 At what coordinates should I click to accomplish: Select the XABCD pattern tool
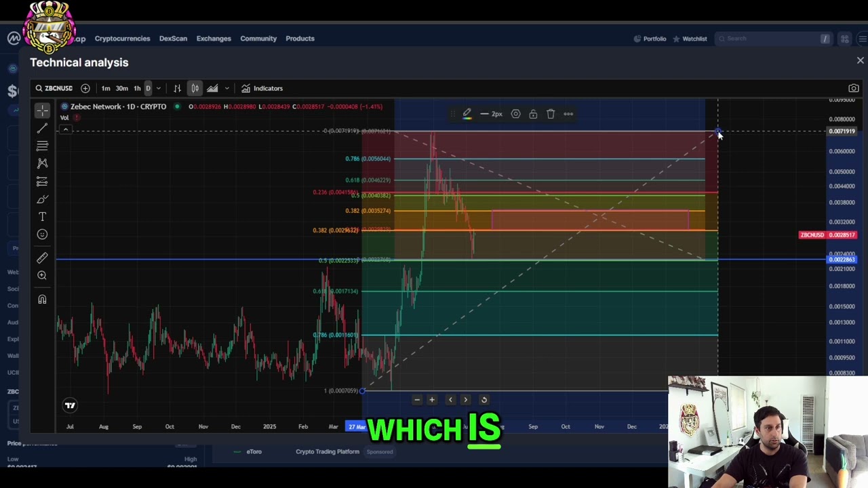[x=42, y=163]
